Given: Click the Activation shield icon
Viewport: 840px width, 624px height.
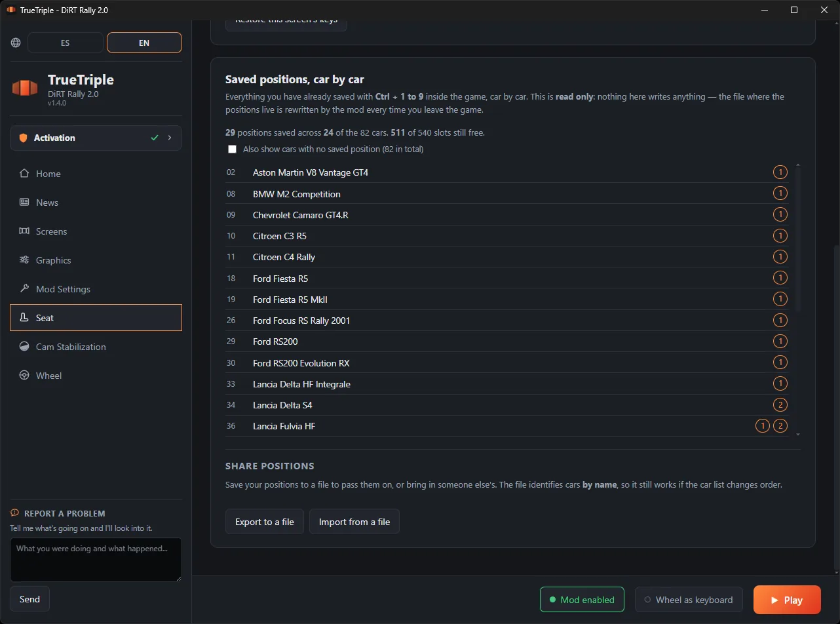Looking at the screenshot, I should [24, 138].
